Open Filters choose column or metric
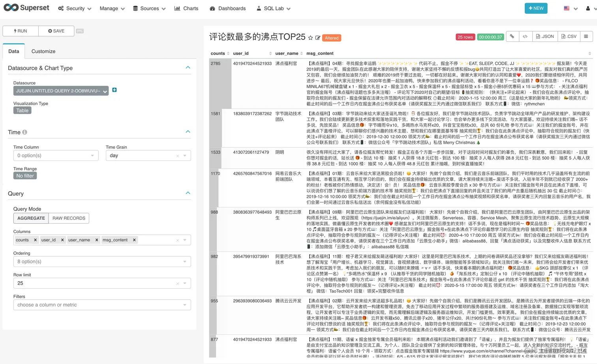597x364 pixels. (102, 305)
